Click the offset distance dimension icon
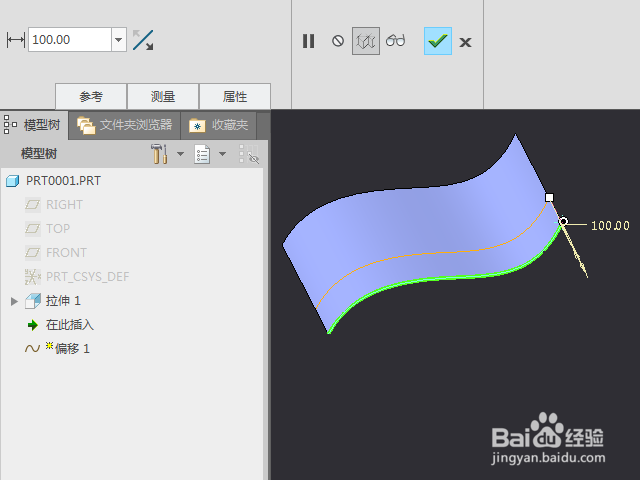This screenshot has height=480, width=640. click(x=16, y=40)
